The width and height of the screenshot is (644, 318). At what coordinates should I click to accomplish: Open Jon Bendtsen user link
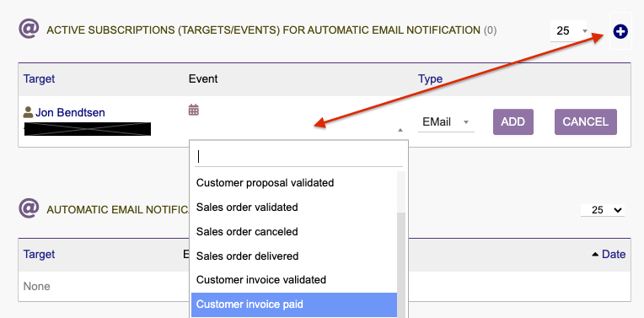[70, 112]
